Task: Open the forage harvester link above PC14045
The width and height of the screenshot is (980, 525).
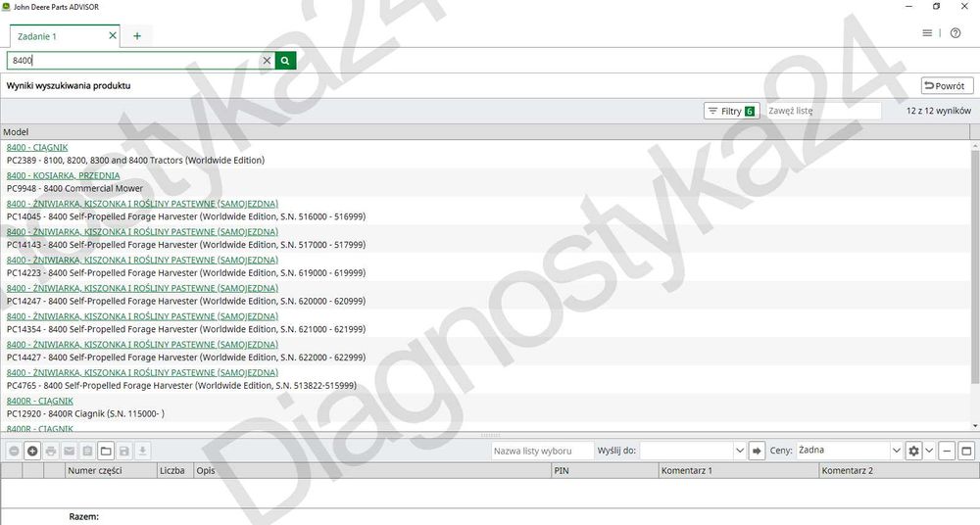Action: [142, 204]
